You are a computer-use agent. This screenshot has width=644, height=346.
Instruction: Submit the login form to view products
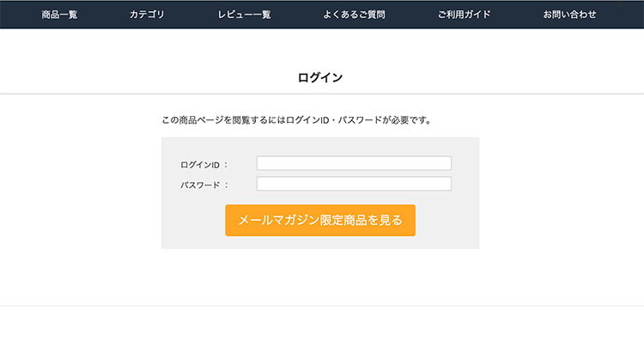[x=320, y=220]
